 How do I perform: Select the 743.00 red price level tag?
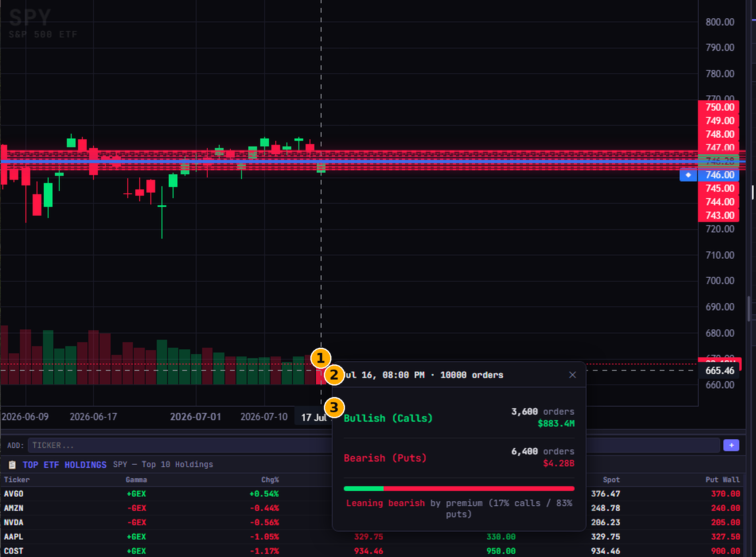tap(719, 215)
